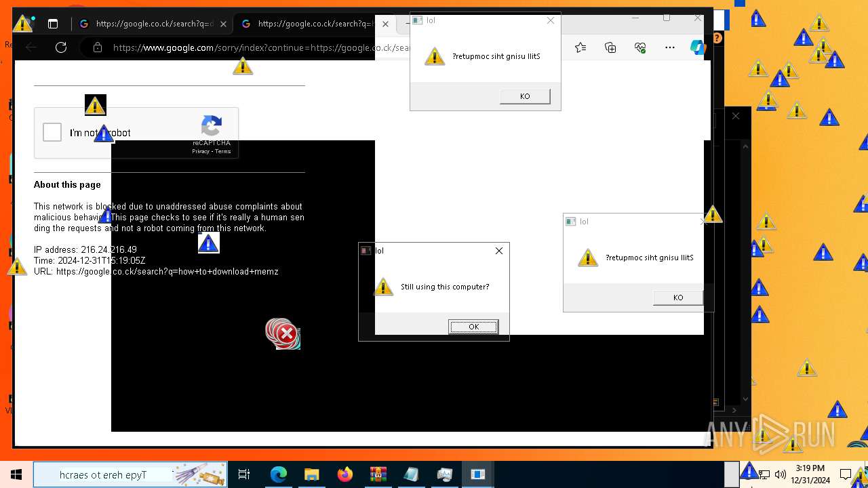The width and height of the screenshot is (868, 488).
Task: Click the reversed taskbar search box
Action: (x=130, y=474)
